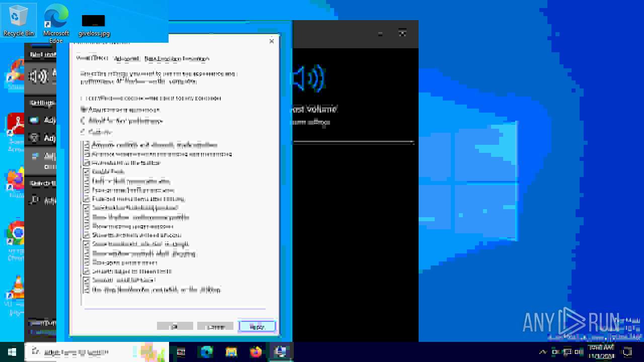The height and width of the screenshot is (362, 644).
Task: Click Cancel in Performance Options dialog
Action: tap(215, 327)
